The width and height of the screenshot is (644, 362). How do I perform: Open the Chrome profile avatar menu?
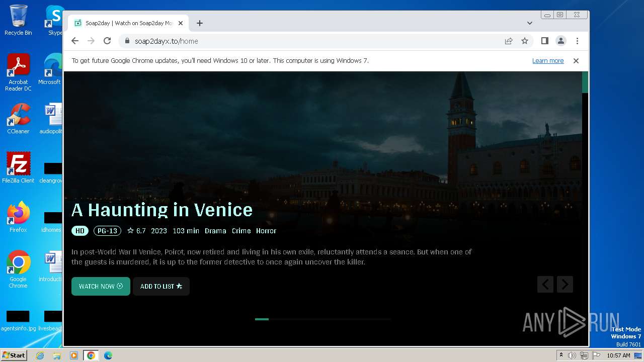(x=560, y=41)
